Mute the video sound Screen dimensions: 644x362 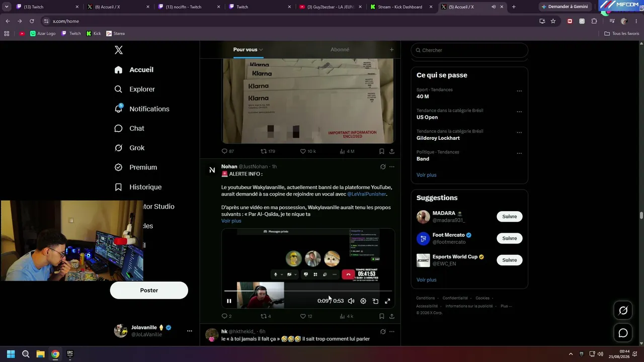pyautogui.click(x=351, y=301)
